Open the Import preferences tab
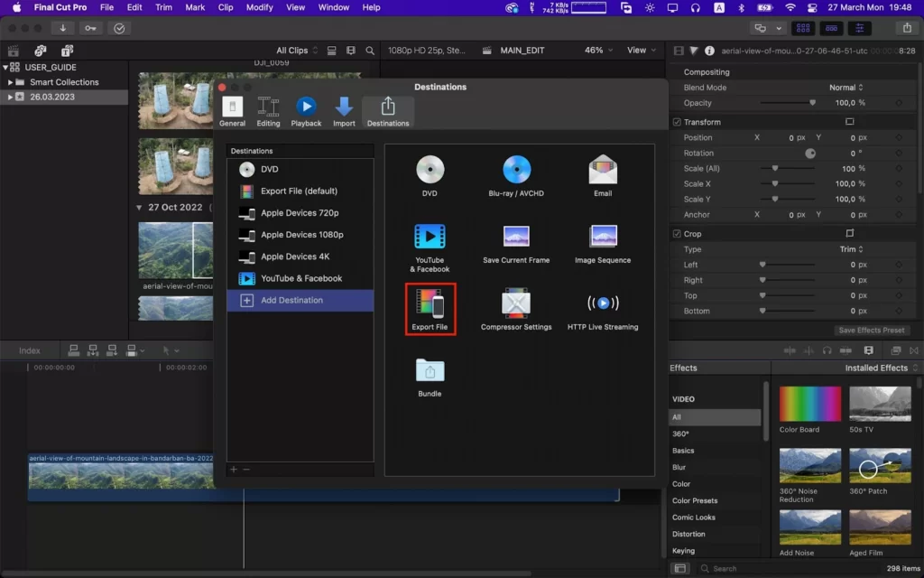924x578 pixels. (344, 111)
